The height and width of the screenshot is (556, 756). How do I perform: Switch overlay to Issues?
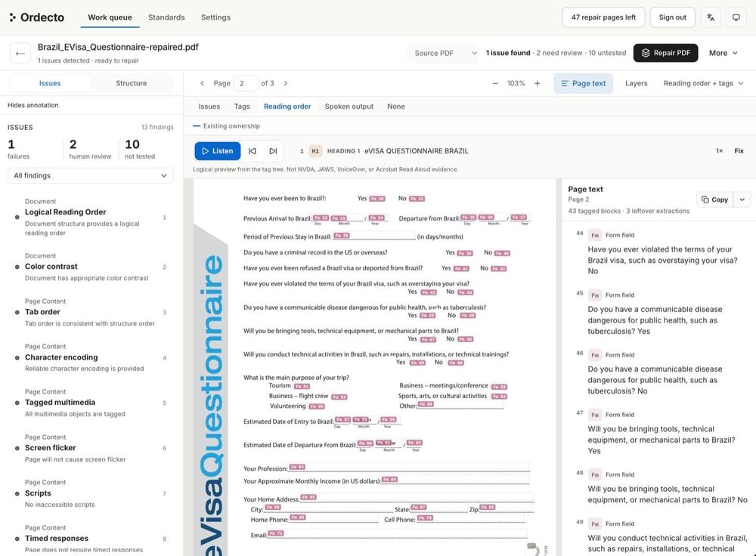click(209, 107)
